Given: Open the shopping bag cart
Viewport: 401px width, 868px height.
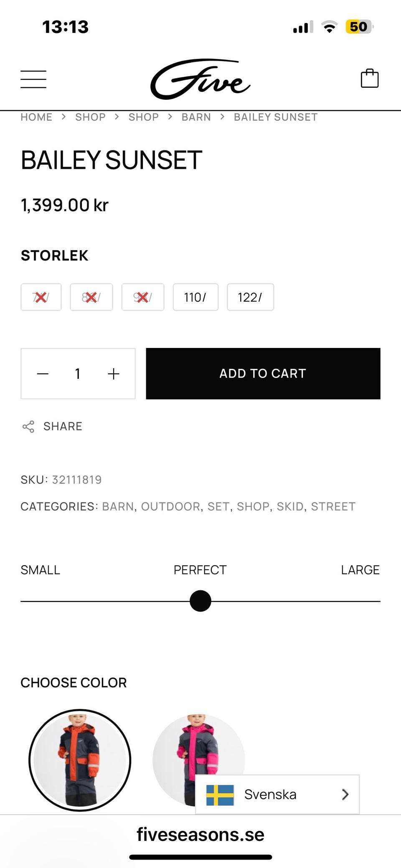Looking at the screenshot, I should pyautogui.click(x=369, y=79).
